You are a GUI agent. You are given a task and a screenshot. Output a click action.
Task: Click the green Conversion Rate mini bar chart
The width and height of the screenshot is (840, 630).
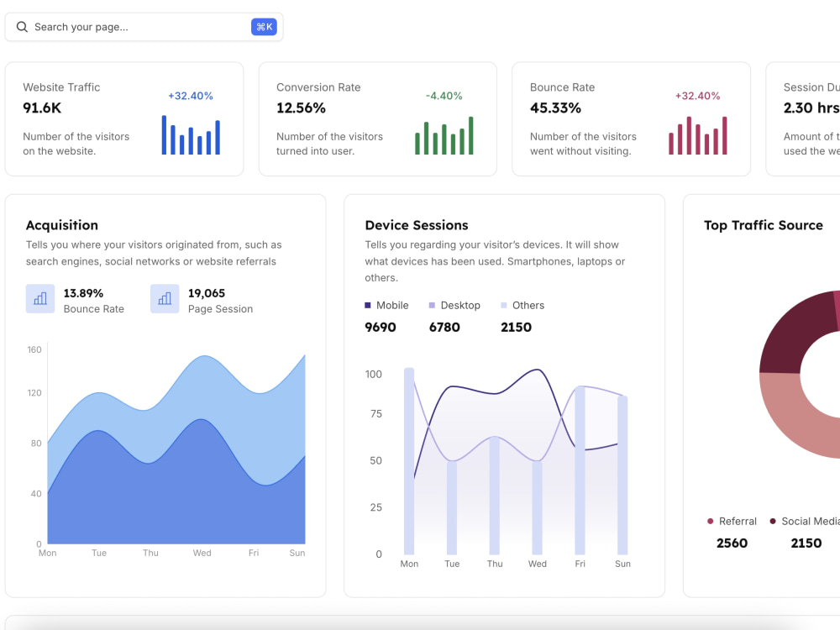pos(444,135)
